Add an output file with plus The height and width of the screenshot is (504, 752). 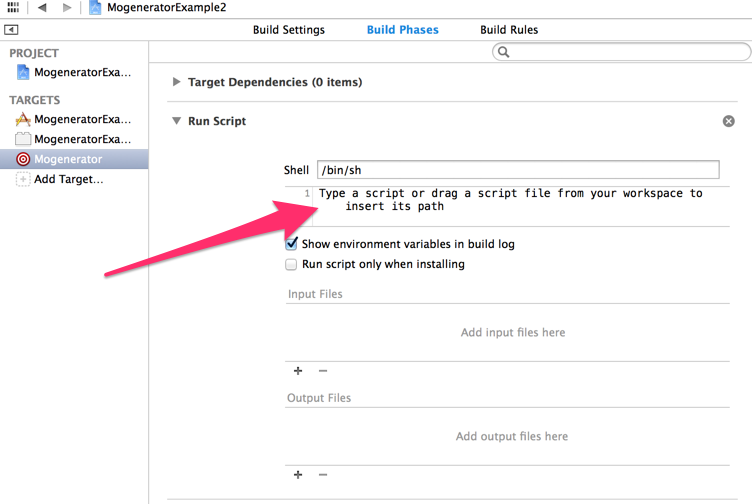point(298,474)
